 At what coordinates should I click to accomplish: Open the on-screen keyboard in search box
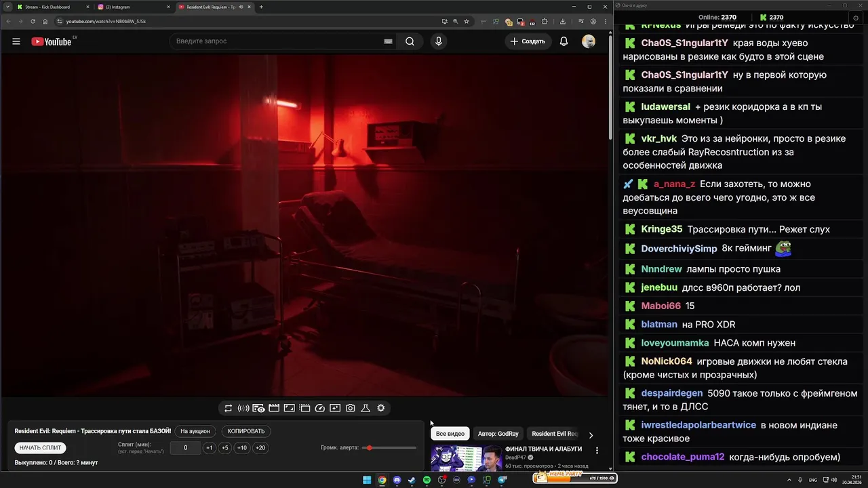tap(388, 41)
